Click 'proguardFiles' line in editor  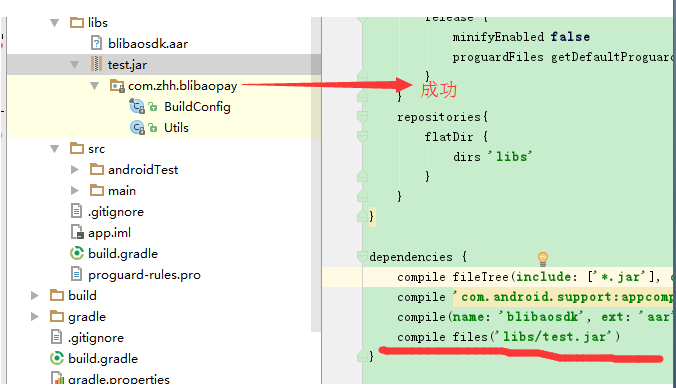click(562, 57)
